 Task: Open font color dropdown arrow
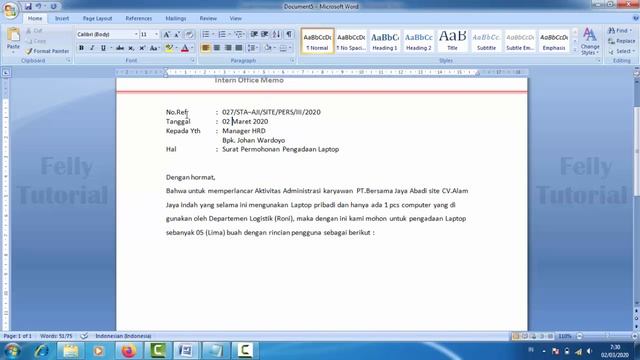pos(192,48)
